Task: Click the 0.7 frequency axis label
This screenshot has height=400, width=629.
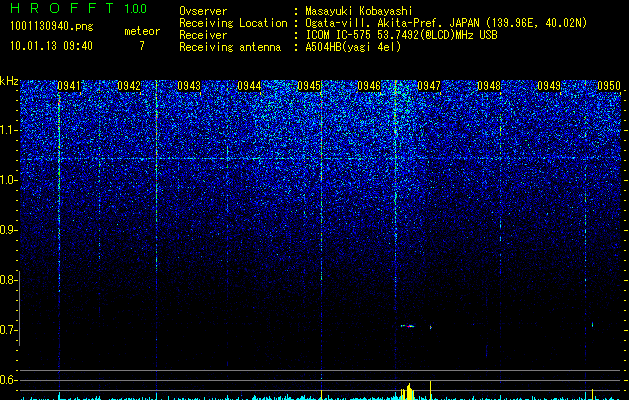Action: coord(9,330)
